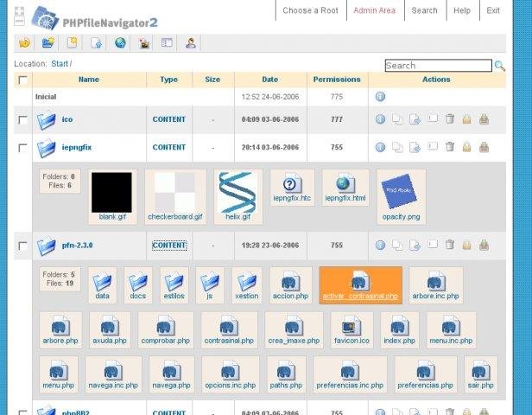Open info for the ico folder
Viewport: 532px width, 415px height.
(380, 119)
